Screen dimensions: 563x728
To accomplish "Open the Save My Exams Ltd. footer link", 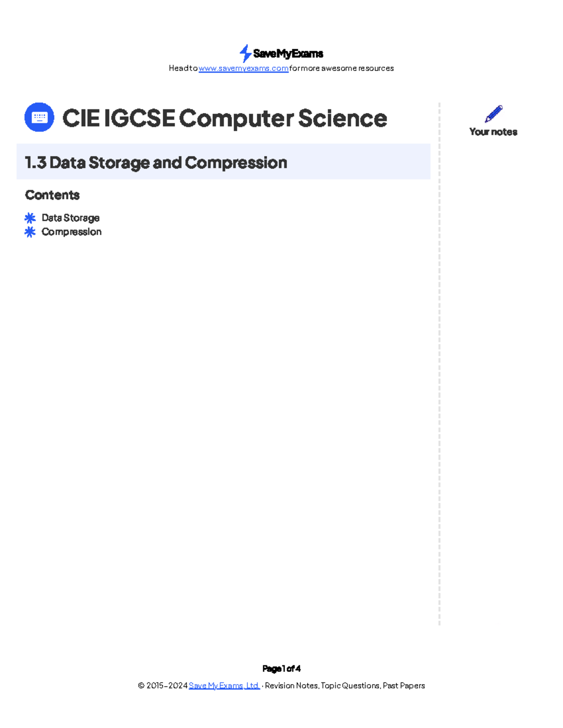I will click(x=224, y=685).
